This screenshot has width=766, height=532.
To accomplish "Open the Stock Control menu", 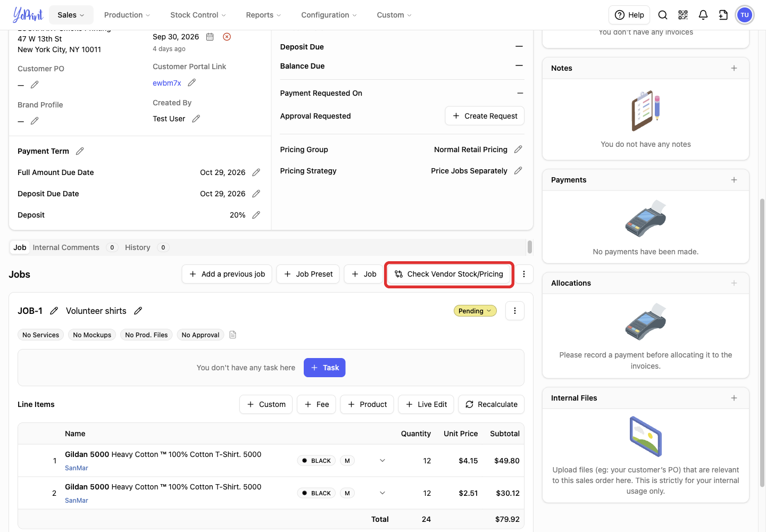I will click(198, 15).
